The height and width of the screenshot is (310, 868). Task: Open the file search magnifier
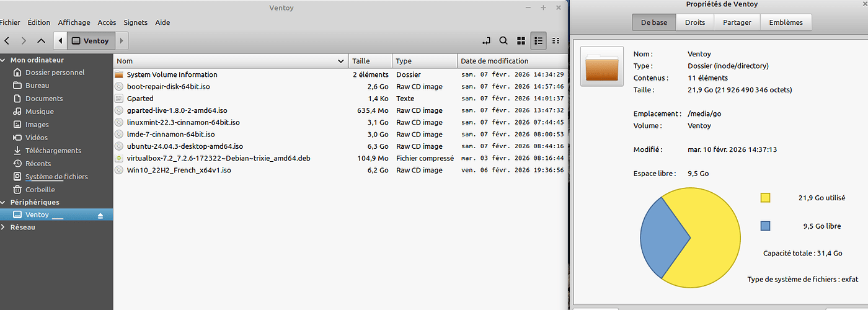503,41
